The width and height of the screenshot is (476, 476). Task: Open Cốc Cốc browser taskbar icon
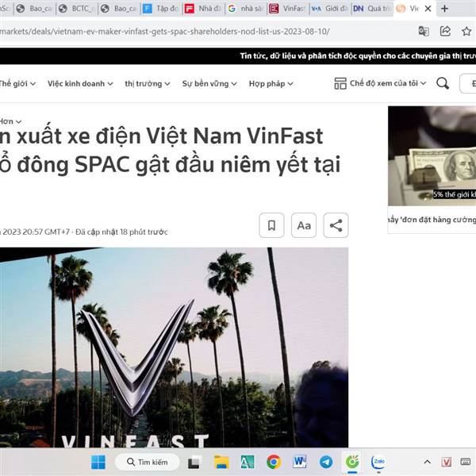pos(352,462)
